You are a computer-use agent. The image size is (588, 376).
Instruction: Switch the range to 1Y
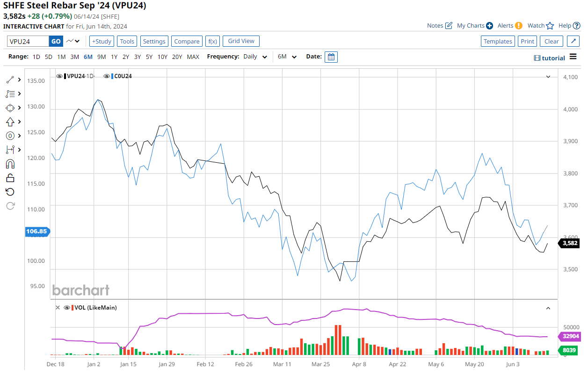pos(114,57)
